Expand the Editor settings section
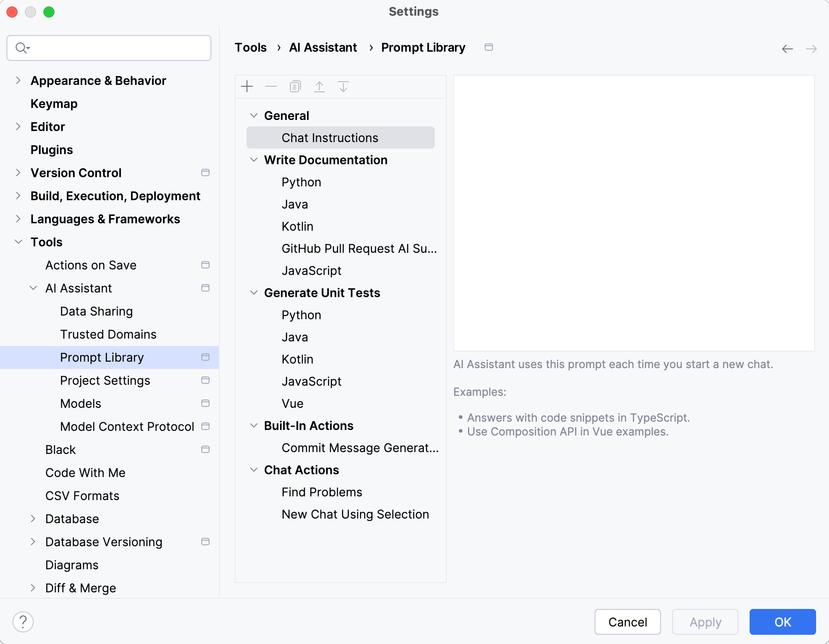The width and height of the screenshot is (829, 644). point(18,127)
